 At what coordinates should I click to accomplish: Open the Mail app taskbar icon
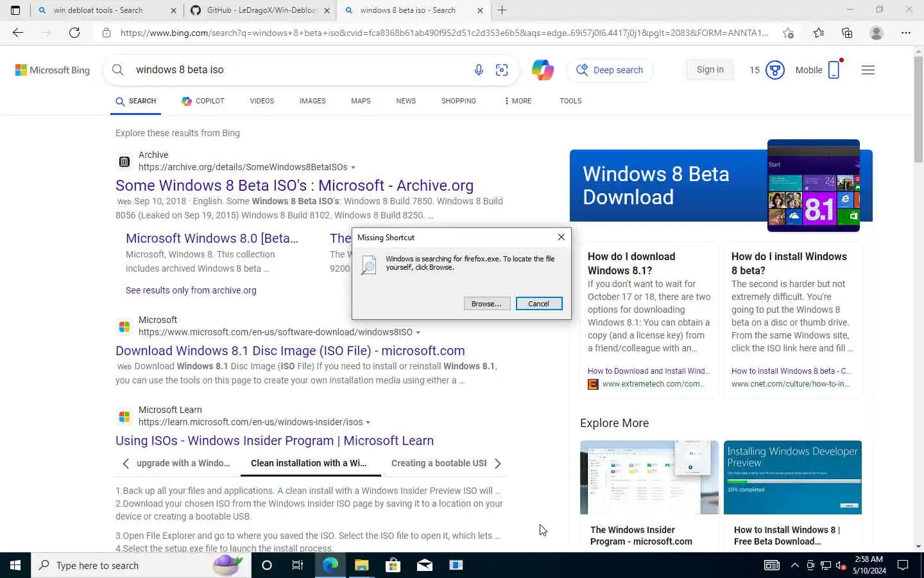tap(425, 565)
